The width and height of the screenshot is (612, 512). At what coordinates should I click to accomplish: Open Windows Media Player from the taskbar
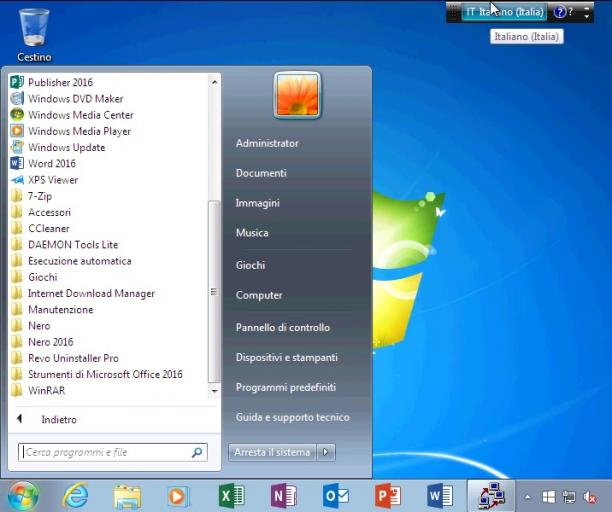pyautogui.click(x=178, y=496)
